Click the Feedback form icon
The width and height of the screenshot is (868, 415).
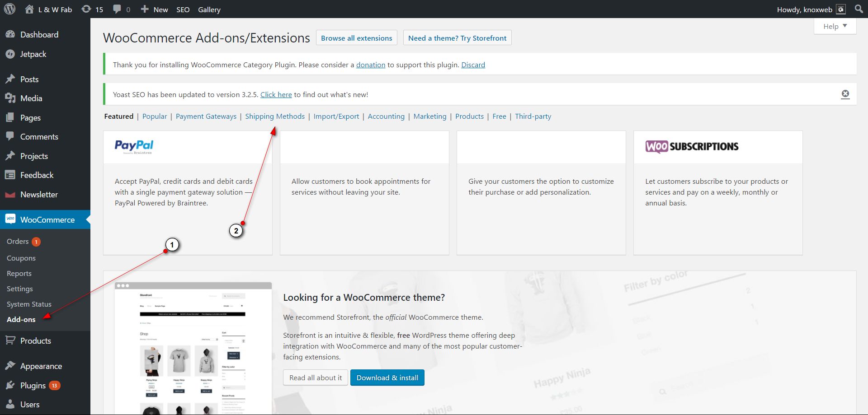pos(10,175)
